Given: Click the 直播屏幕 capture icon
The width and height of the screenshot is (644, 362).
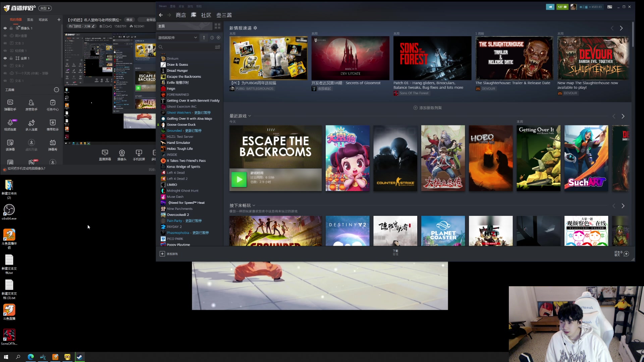Looking at the screenshot, I should [105, 153].
